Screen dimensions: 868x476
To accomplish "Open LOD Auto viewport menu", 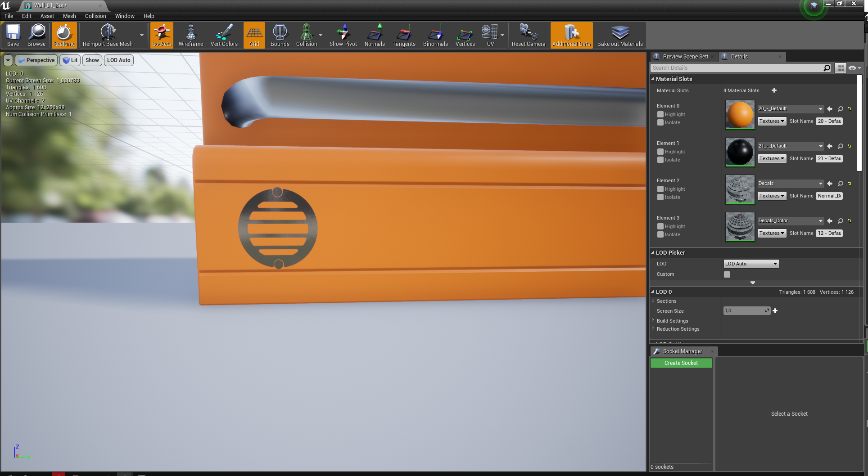I will click(x=118, y=60).
